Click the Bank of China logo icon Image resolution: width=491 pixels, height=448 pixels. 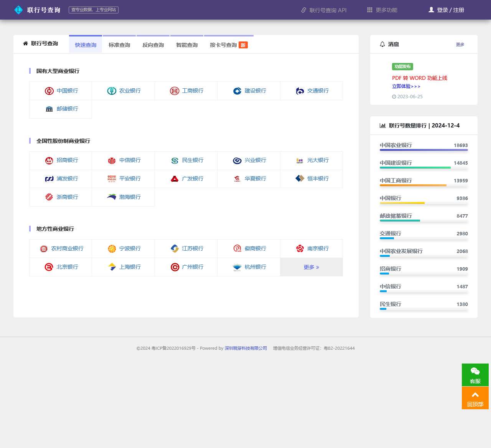(49, 91)
